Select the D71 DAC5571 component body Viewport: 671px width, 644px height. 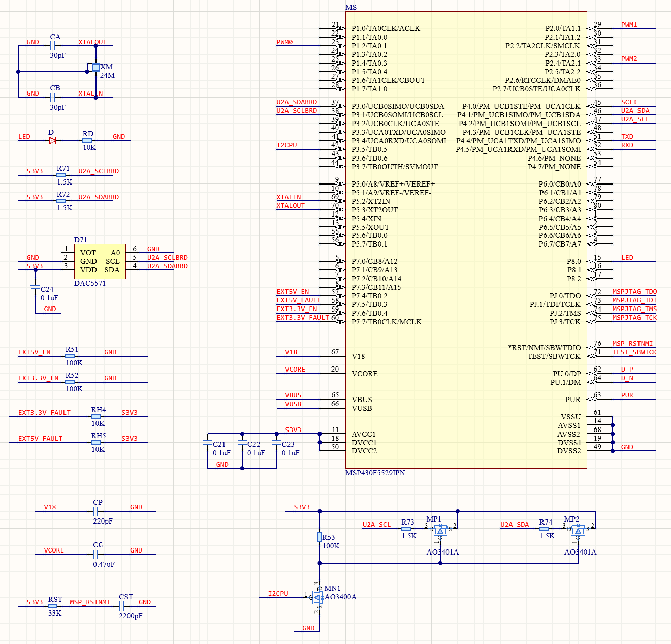[x=100, y=261]
